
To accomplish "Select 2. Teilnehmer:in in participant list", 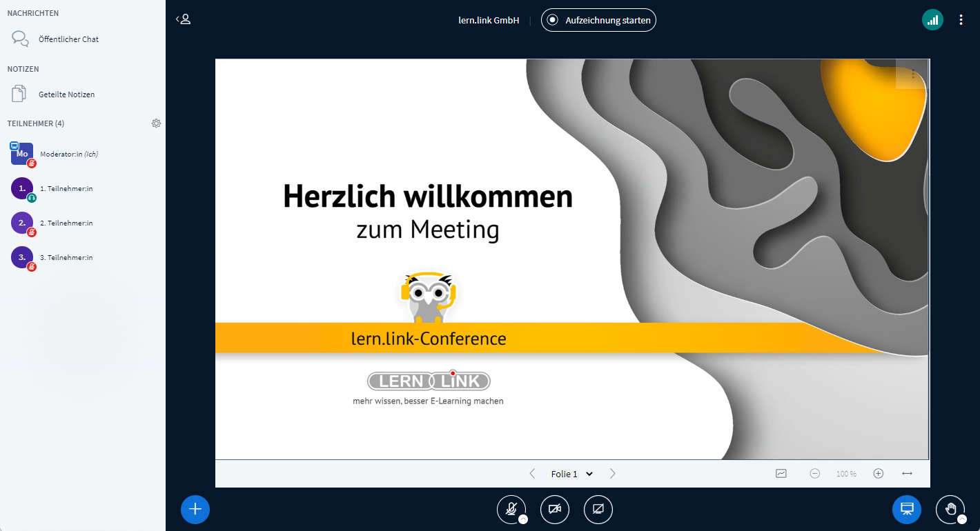I will coord(66,223).
